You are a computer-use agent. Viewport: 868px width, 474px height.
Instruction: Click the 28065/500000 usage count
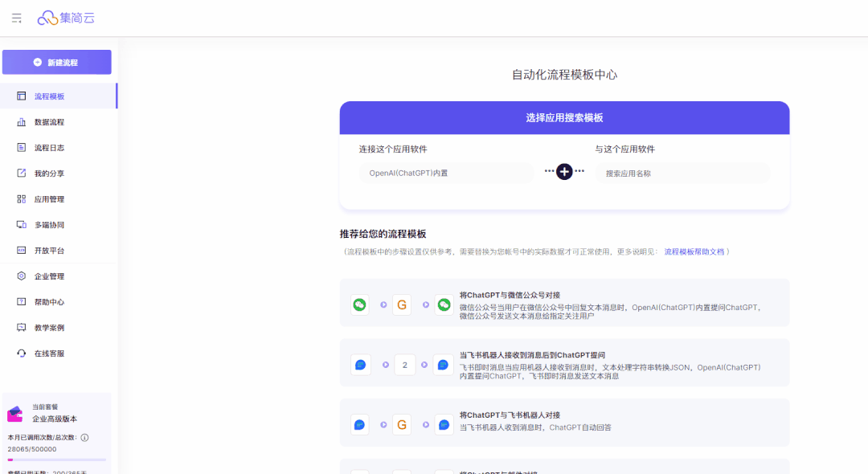pos(32,449)
